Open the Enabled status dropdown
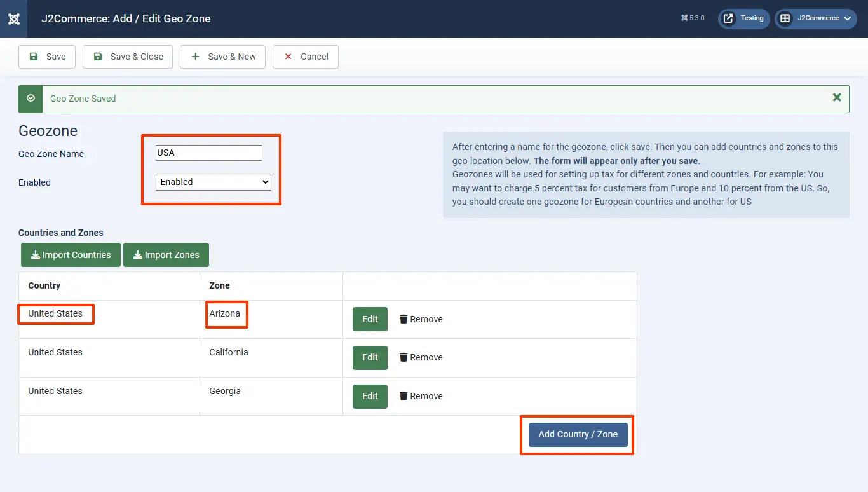Image resolution: width=868 pixels, height=492 pixels. coord(214,182)
